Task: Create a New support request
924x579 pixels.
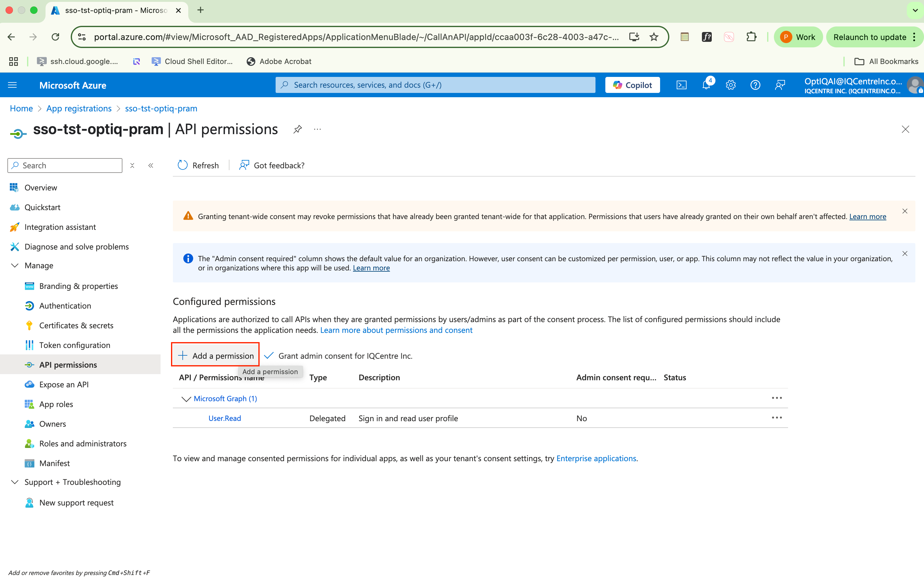Action: pos(76,502)
